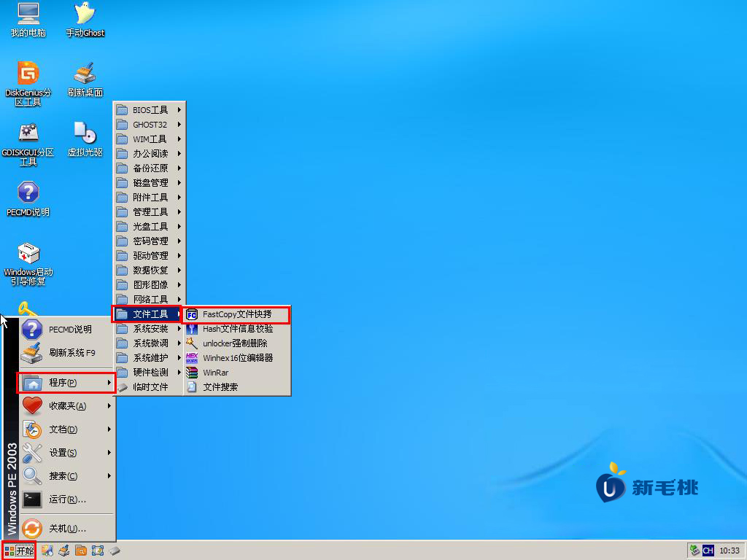Viewport: 747px width, 560px height.
Task: Click the 临时文件 menu entry
Action: tap(149, 387)
